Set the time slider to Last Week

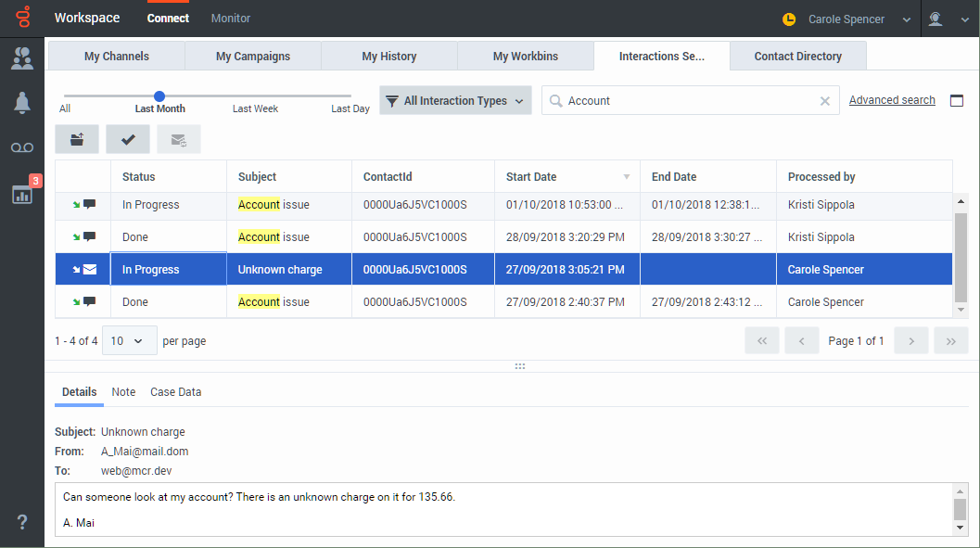tap(255, 96)
